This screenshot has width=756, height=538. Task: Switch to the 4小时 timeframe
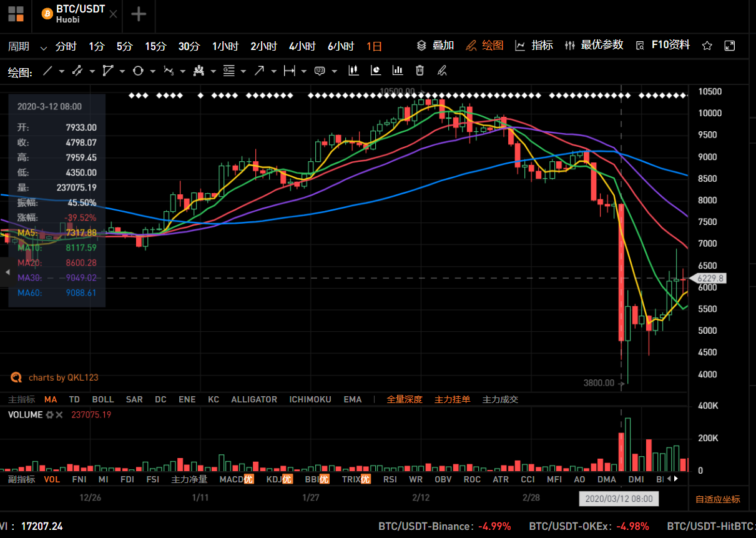pos(302,46)
